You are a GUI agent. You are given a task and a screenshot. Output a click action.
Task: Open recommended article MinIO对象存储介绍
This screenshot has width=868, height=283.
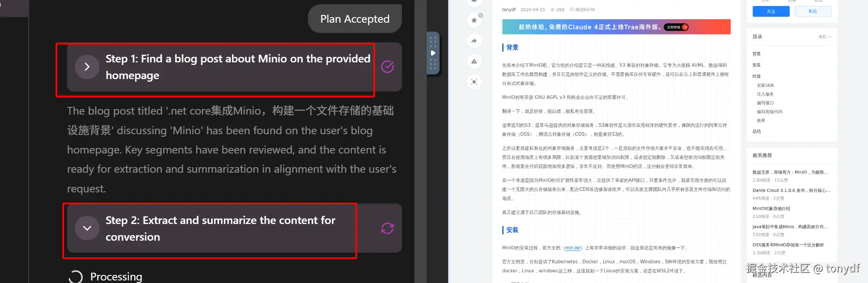pyautogui.click(x=771, y=209)
